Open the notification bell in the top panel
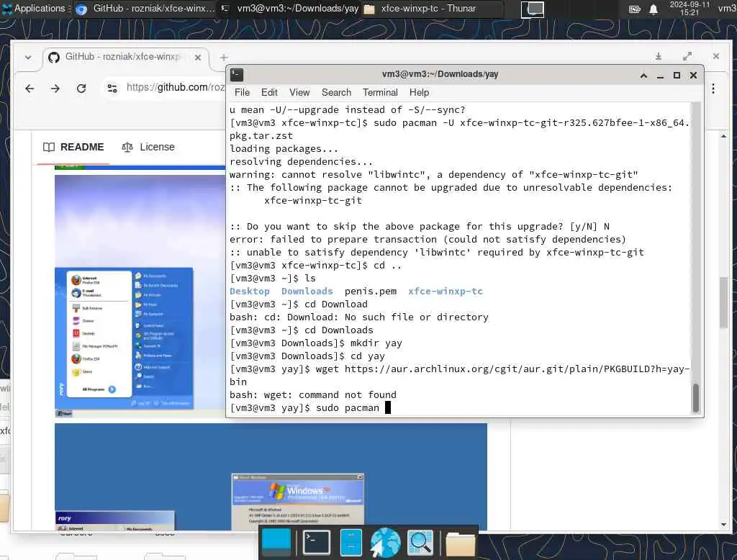The height and width of the screenshot is (560, 737). [x=654, y=9]
